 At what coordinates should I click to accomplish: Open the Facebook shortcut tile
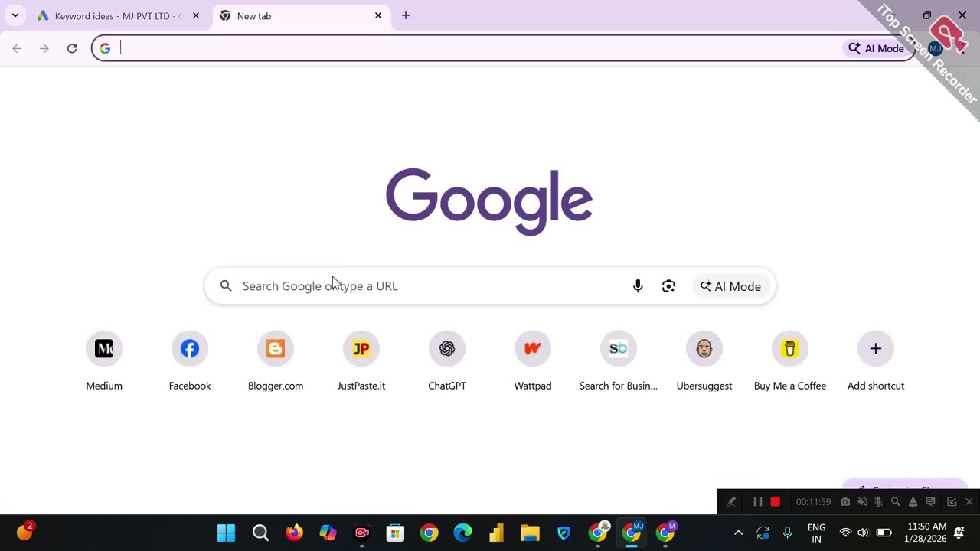click(x=190, y=361)
